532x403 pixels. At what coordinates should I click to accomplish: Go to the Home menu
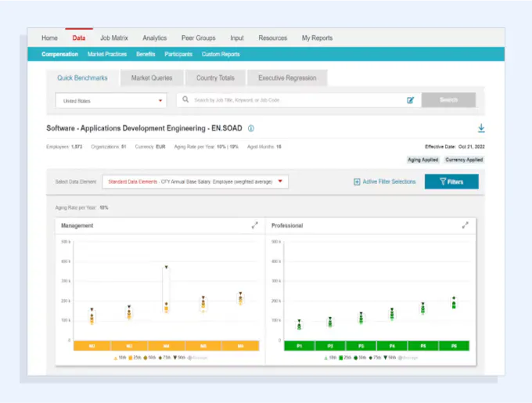pos(49,38)
